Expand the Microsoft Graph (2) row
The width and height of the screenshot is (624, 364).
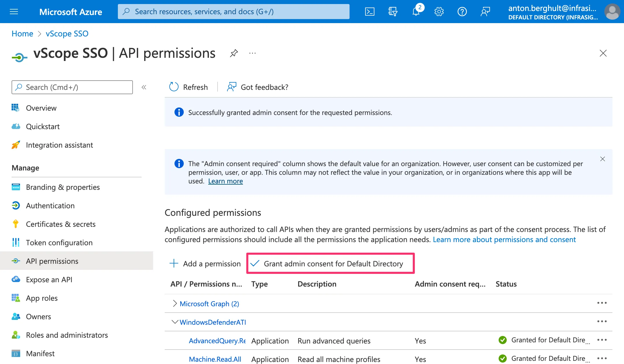(174, 303)
